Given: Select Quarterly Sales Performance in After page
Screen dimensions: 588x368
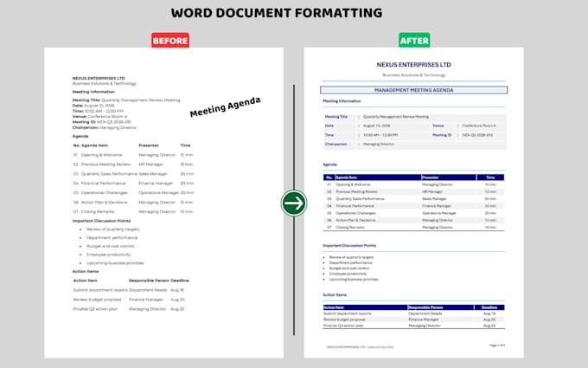Looking at the screenshot, I should click(360, 199).
